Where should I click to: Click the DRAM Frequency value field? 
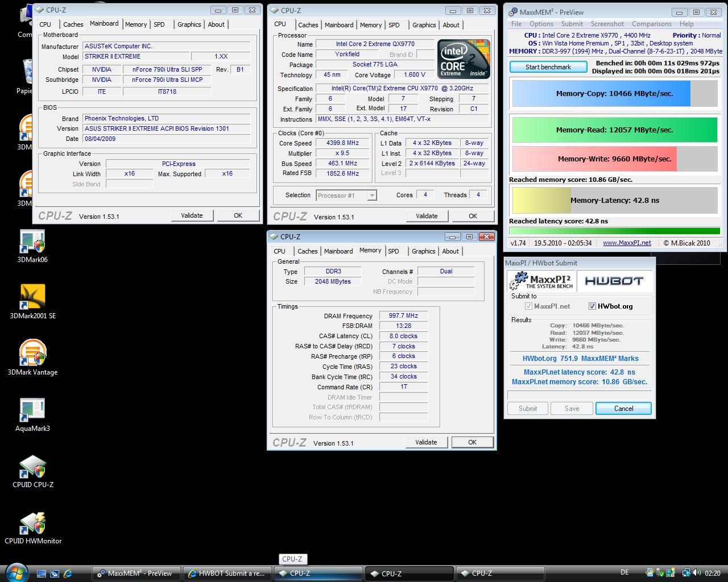403,316
